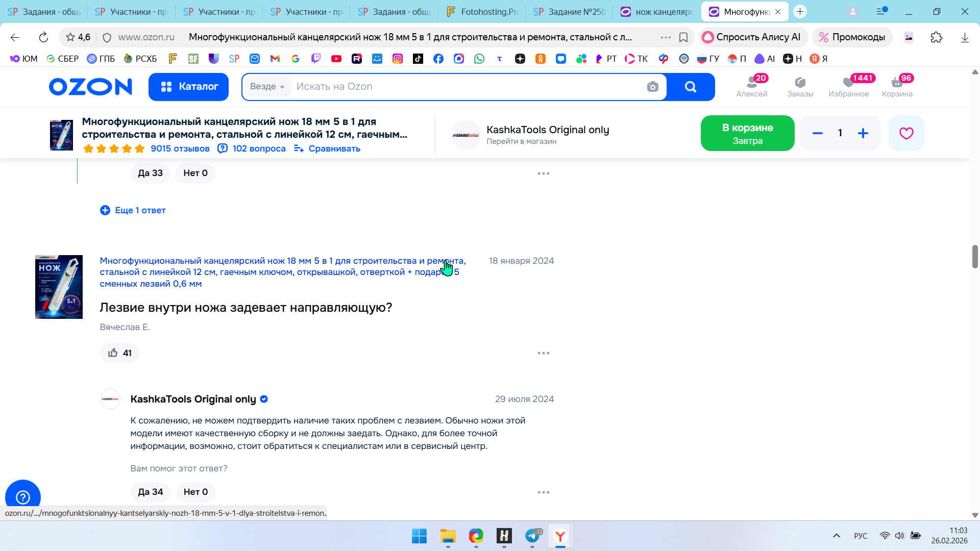The image size is (980, 551).
Task: Increase quantity with plus stepper
Action: 863,133
